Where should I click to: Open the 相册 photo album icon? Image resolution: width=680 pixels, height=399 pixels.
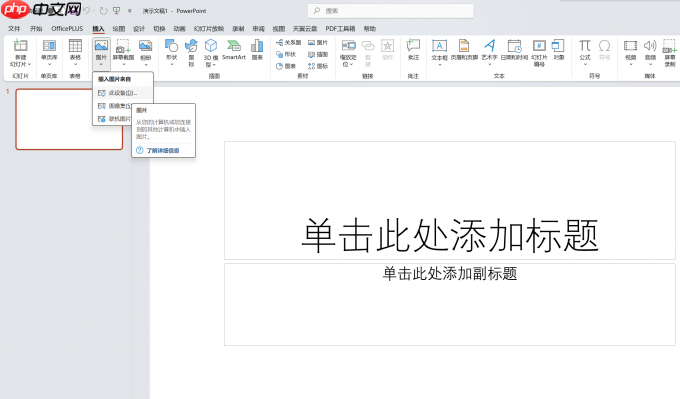point(145,46)
